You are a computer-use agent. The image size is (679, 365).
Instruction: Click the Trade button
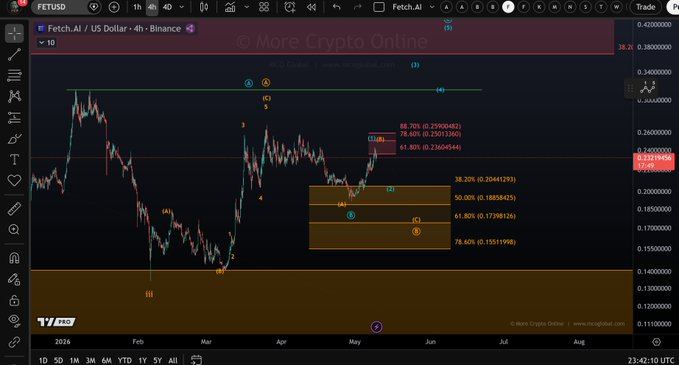click(645, 7)
